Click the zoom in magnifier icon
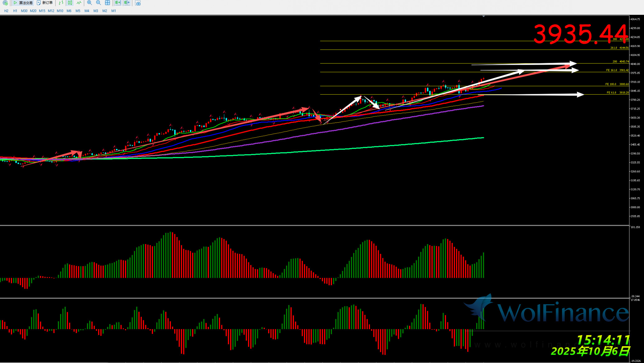Viewport: 644px width, 363px height. pos(90,3)
